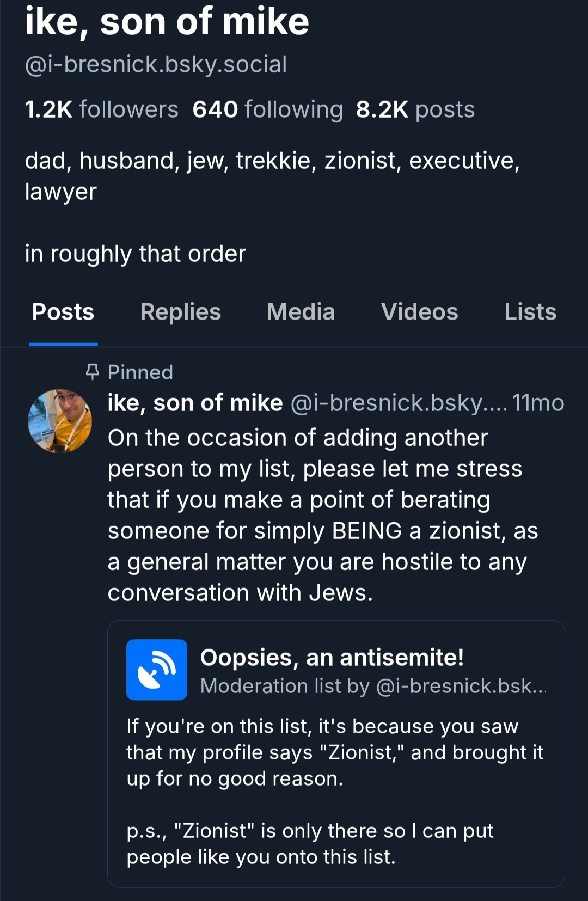Switch to the Media tab

(301, 312)
